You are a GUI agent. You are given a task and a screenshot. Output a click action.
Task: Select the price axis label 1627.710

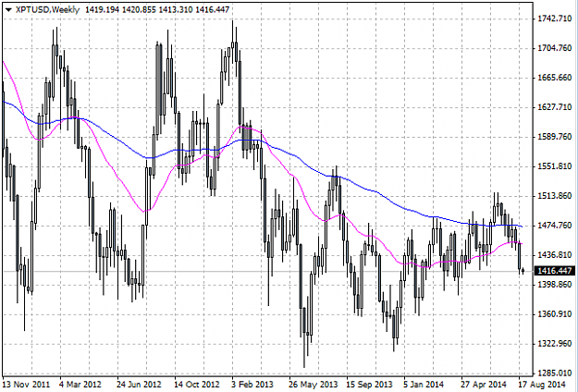click(x=555, y=107)
